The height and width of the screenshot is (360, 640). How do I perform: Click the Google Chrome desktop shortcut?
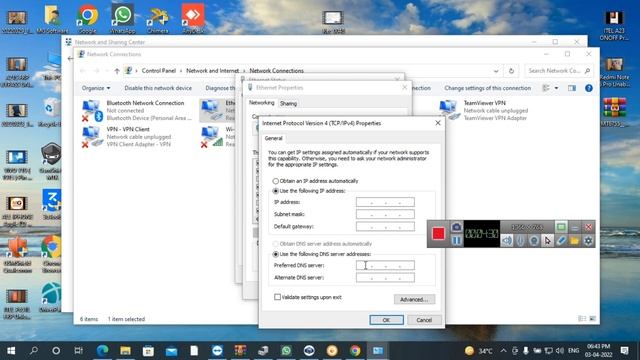tap(87, 19)
